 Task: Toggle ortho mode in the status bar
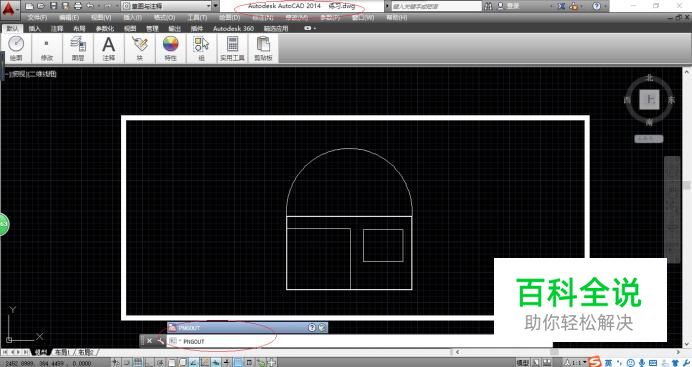(149, 363)
